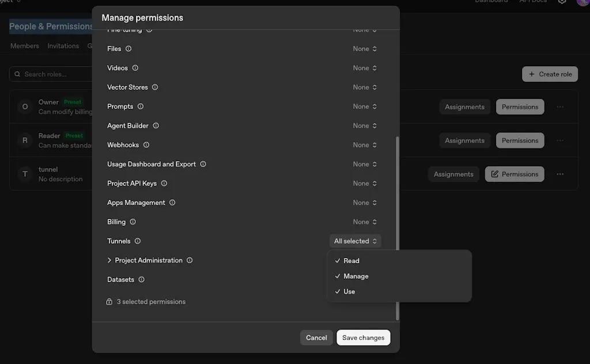Open the Prompts permission dropdown

(365, 107)
